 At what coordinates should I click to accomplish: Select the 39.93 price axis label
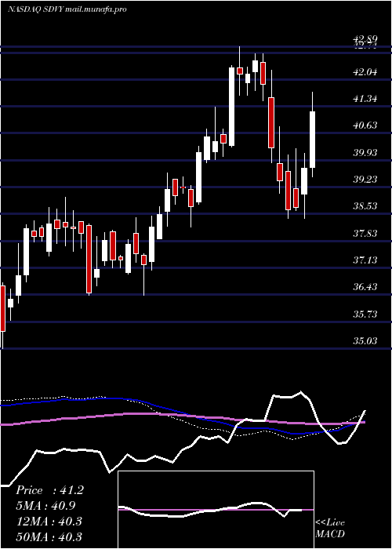coord(365,152)
